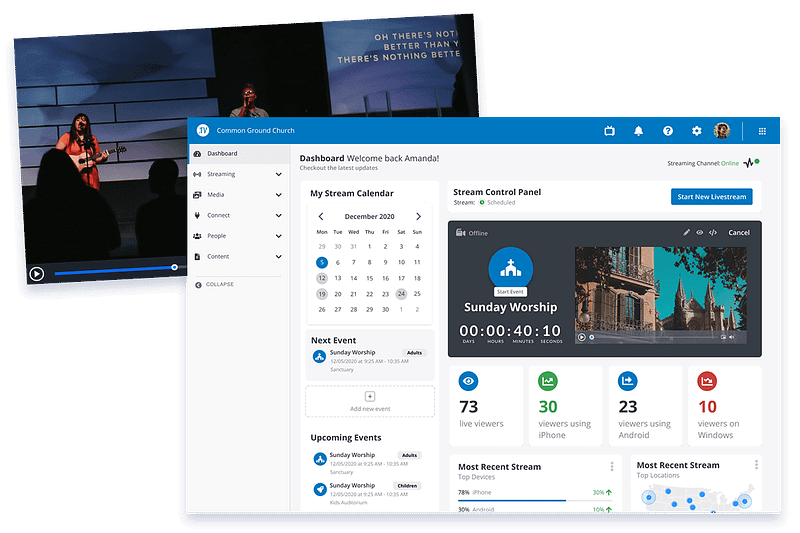Viewport: 800px width, 533px height.
Task: Click the Start Event church icon
Action: (510, 268)
